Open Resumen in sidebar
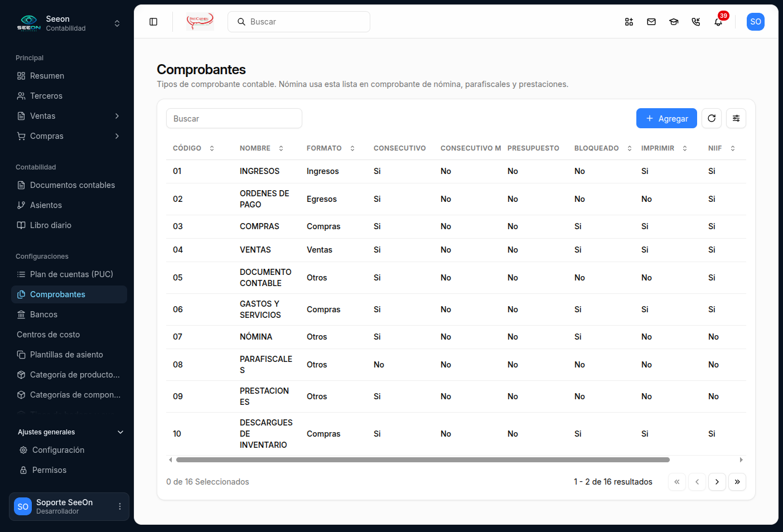Image resolution: width=783 pixels, height=532 pixels. tap(69, 76)
